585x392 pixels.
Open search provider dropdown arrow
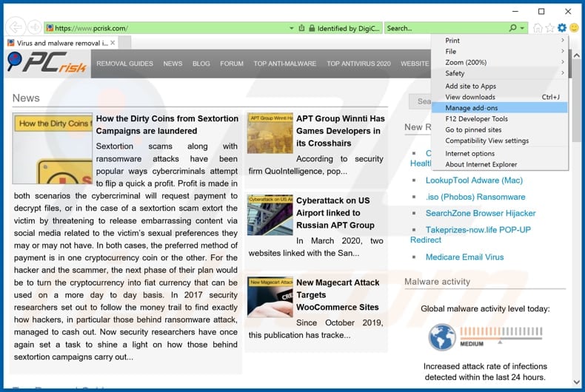point(522,28)
